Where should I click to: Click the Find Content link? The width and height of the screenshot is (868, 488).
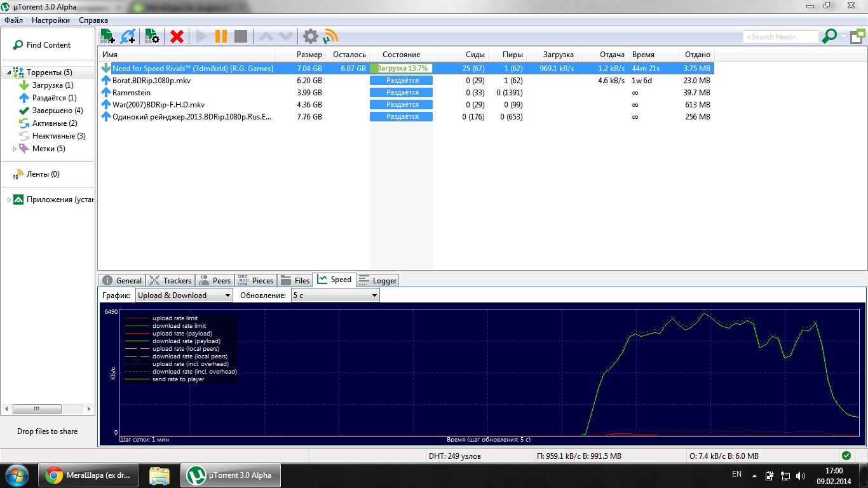[48, 45]
